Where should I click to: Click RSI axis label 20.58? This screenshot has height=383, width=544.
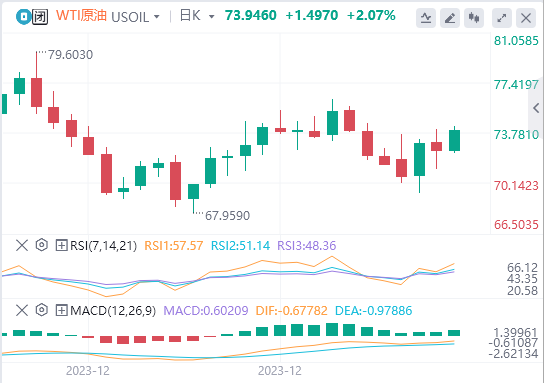point(522,290)
